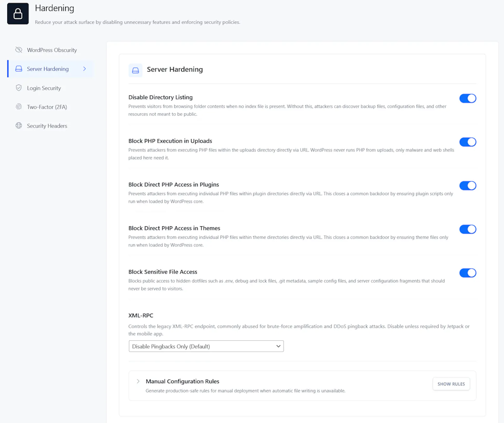Expand Manual Configuration Rules chevron
Image resolution: width=504 pixels, height=423 pixels.
click(x=138, y=381)
